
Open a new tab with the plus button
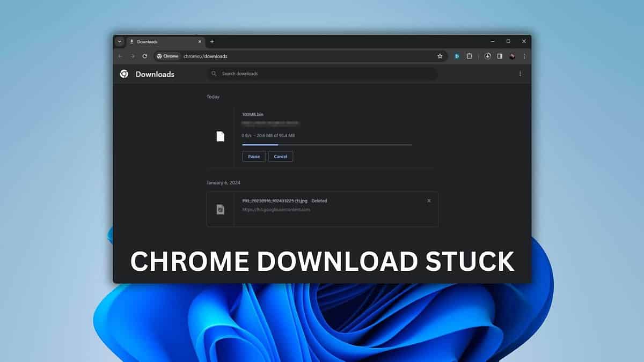pyautogui.click(x=212, y=41)
